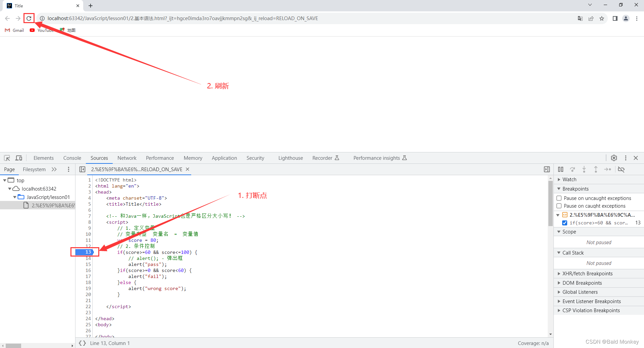Collapse the JavaScript/lesson01 folder

(15, 197)
